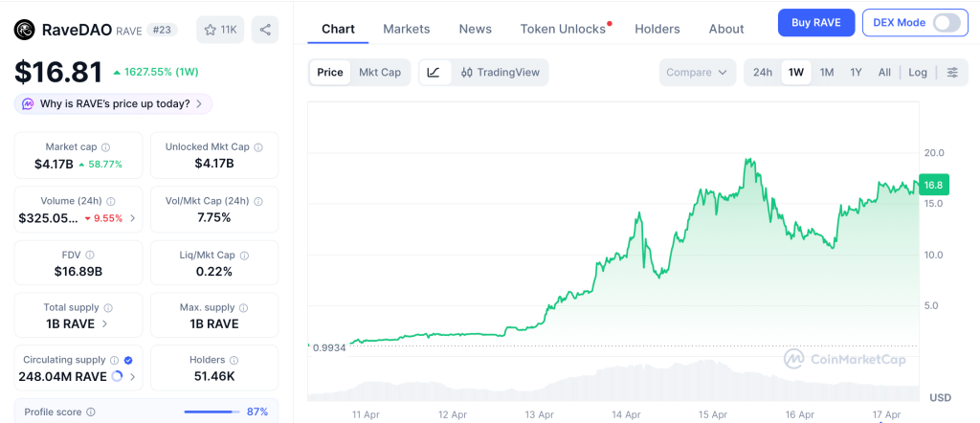Click the Market cap info icon
The image size is (980, 423).
click(x=105, y=147)
